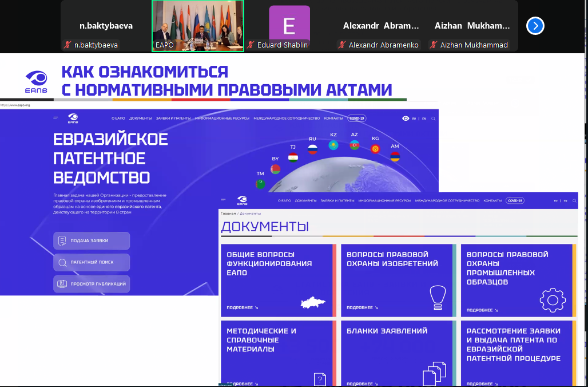Open КОНТАКТЫ in homepage navigation bar
The width and height of the screenshot is (588, 387).
[x=333, y=119]
